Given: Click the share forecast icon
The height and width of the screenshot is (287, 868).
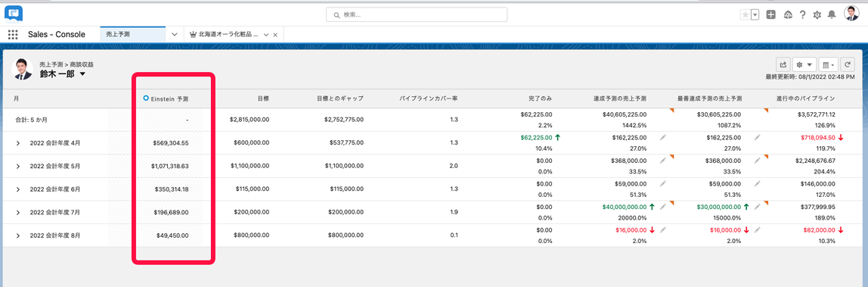Looking at the screenshot, I should click(783, 64).
